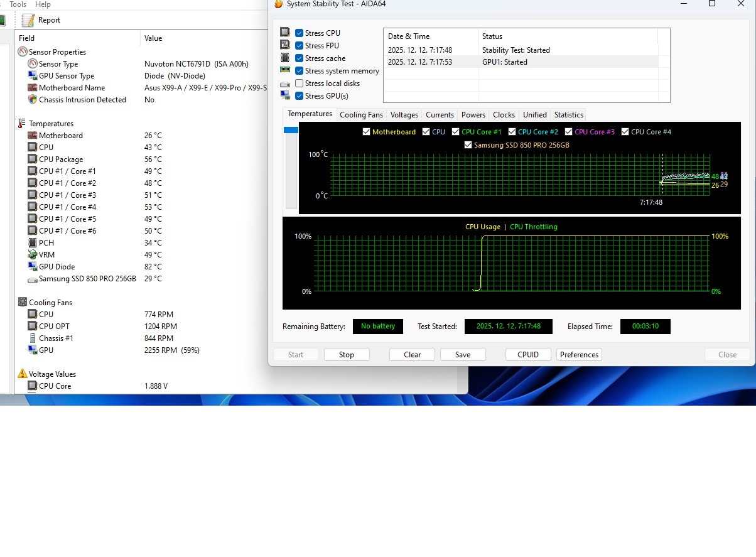756x557 pixels.
Task: Click the Motherboard Name row icon
Action: [x=33, y=88]
